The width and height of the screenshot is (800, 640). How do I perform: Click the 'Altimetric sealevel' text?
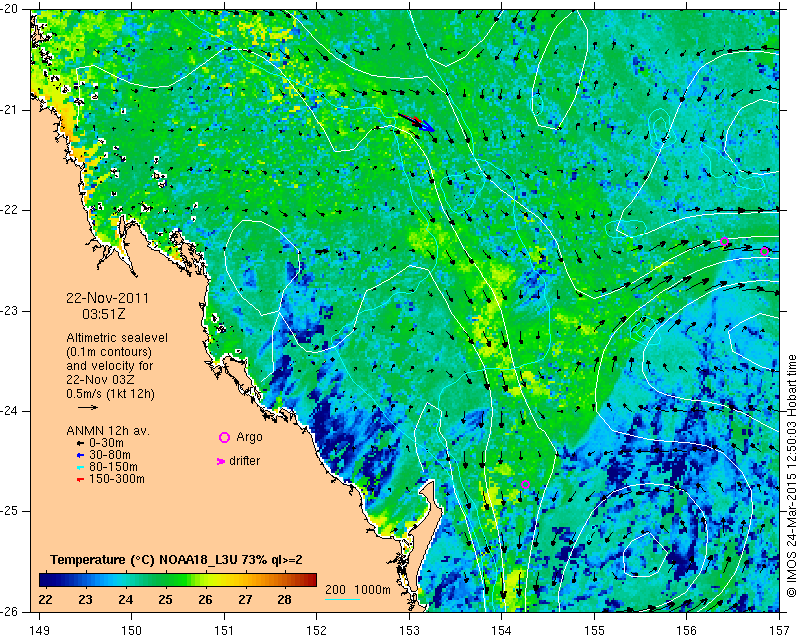(x=117, y=338)
